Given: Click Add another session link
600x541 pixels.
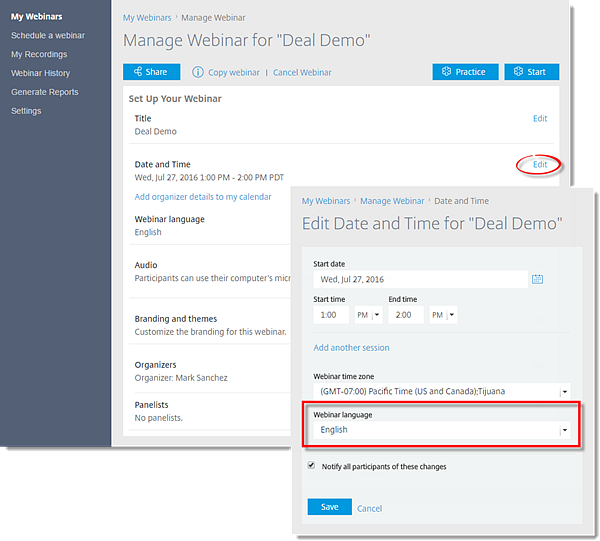Looking at the screenshot, I should [x=351, y=348].
